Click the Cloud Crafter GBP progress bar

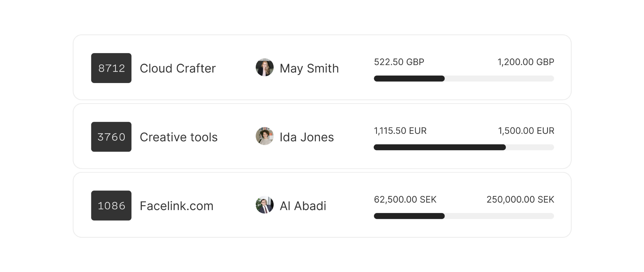464,79
